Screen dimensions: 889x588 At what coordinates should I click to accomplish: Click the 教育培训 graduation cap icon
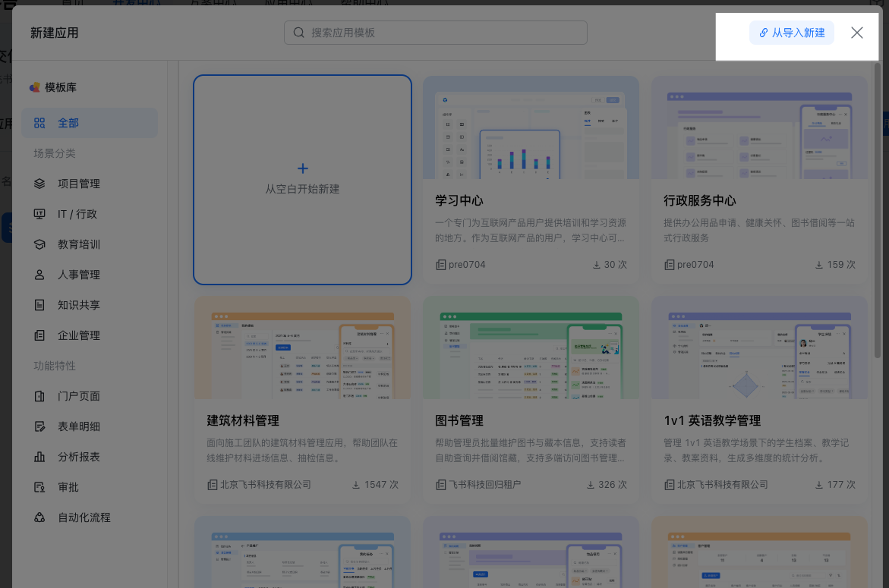click(x=39, y=244)
